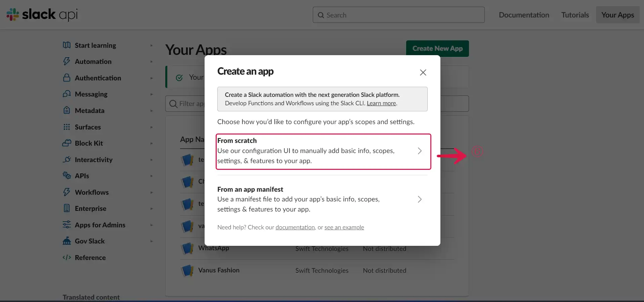Open the Vanus Fashion app row

(x=317, y=270)
